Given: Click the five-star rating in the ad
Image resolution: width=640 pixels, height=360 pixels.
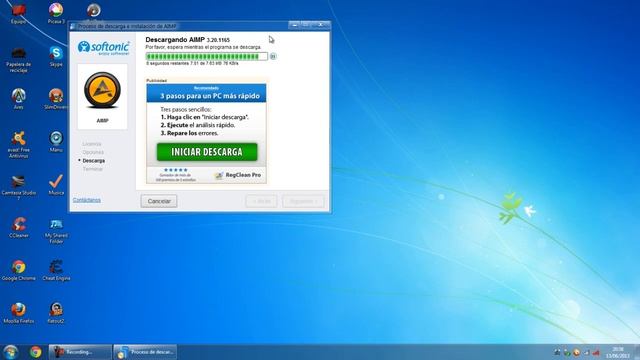Looking at the screenshot, I should 176,170.
